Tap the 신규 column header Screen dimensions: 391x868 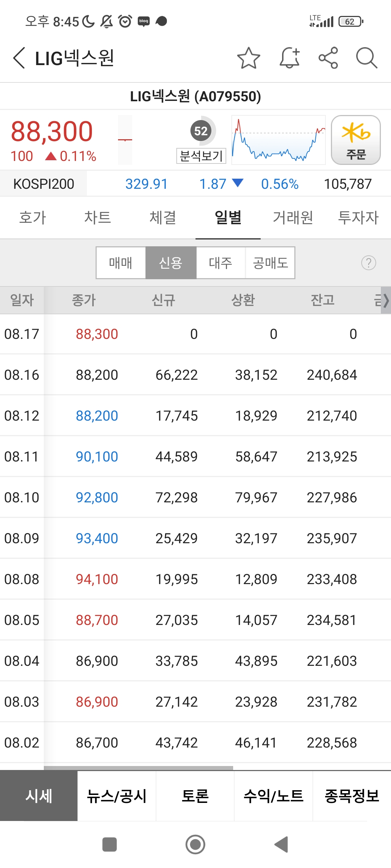pos(164,300)
